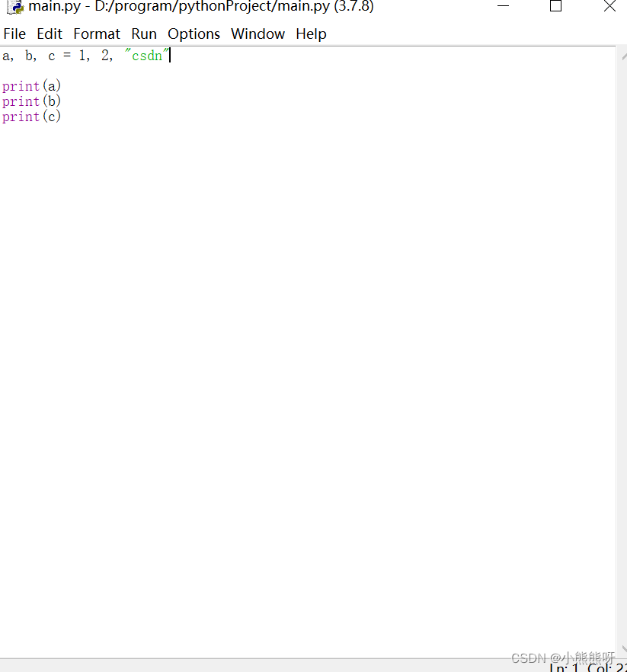Click the "csdn" string in line one
The image size is (627, 672).
pos(146,56)
